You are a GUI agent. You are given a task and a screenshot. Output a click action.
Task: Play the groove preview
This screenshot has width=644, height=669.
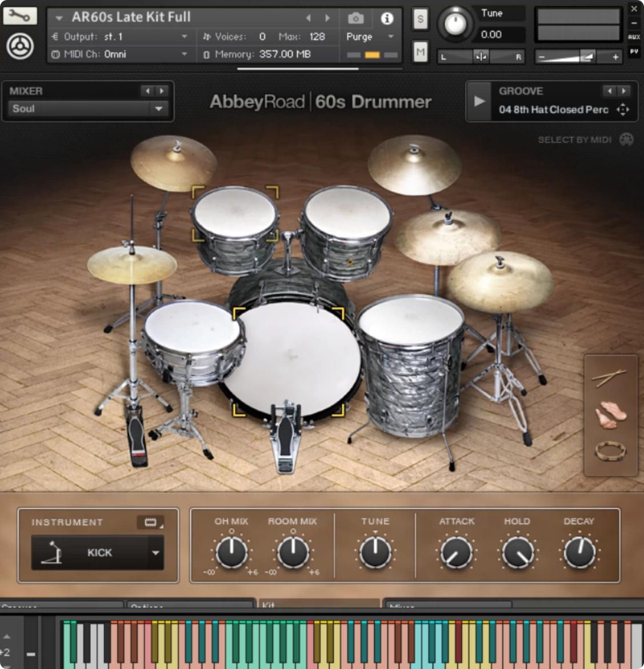[479, 101]
